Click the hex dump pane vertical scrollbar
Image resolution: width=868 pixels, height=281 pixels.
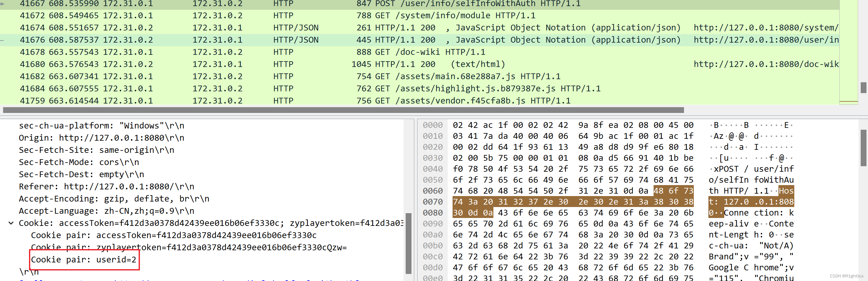click(x=863, y=148)
